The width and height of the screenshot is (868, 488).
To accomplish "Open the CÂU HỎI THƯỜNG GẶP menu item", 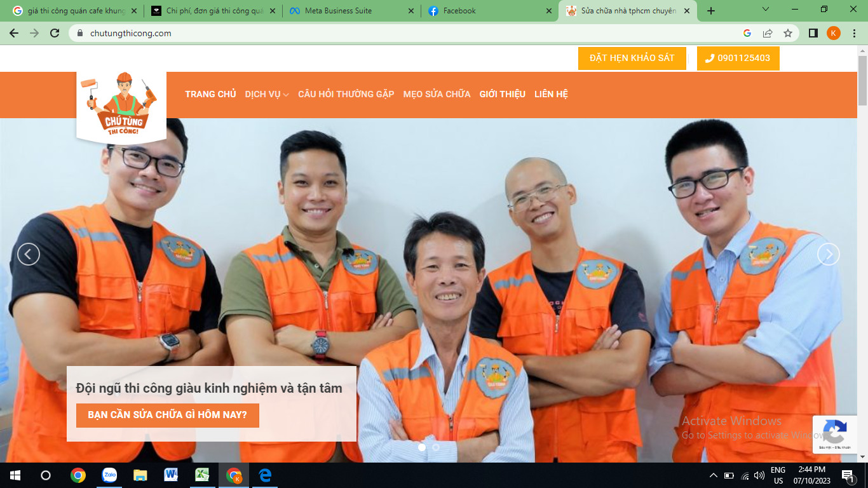I will (346, 94).
